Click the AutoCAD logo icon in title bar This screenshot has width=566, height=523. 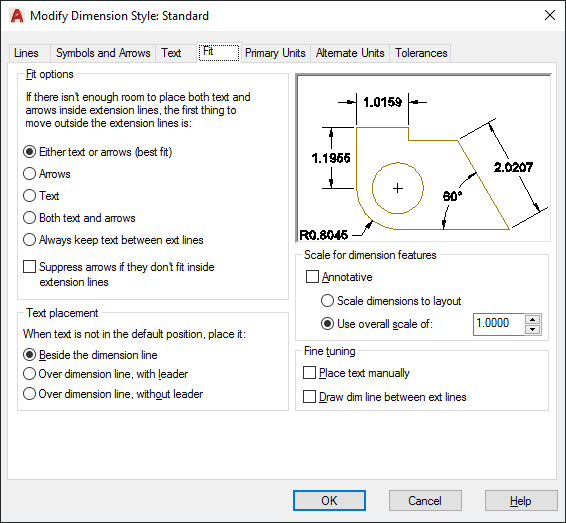(x=17, y=16)
